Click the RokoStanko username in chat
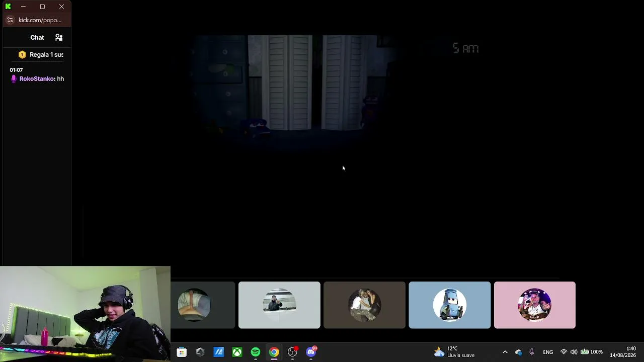This screenshot has height=362, width=644. [37, 79]
